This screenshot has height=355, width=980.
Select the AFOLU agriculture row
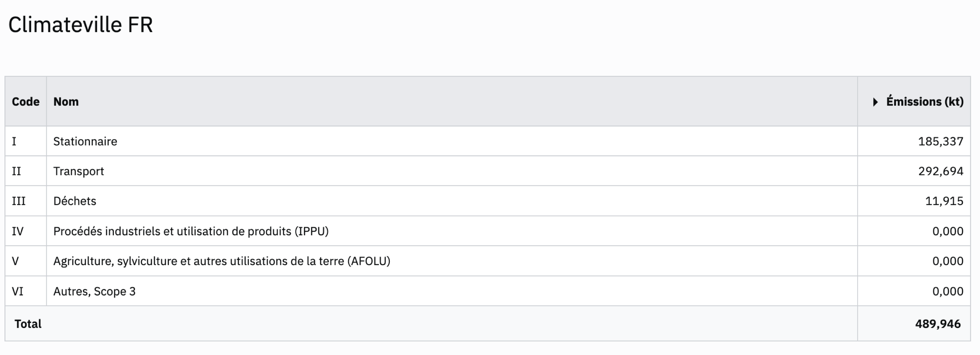coord(488,261)
